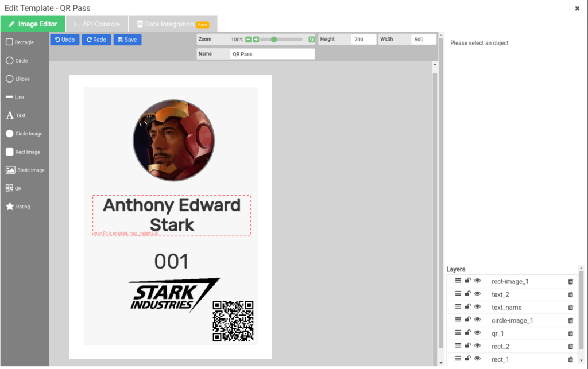This screenshot has width=588, height=369.
Task: Open the Data Integration tab
Action: click(x=173, y=24)
